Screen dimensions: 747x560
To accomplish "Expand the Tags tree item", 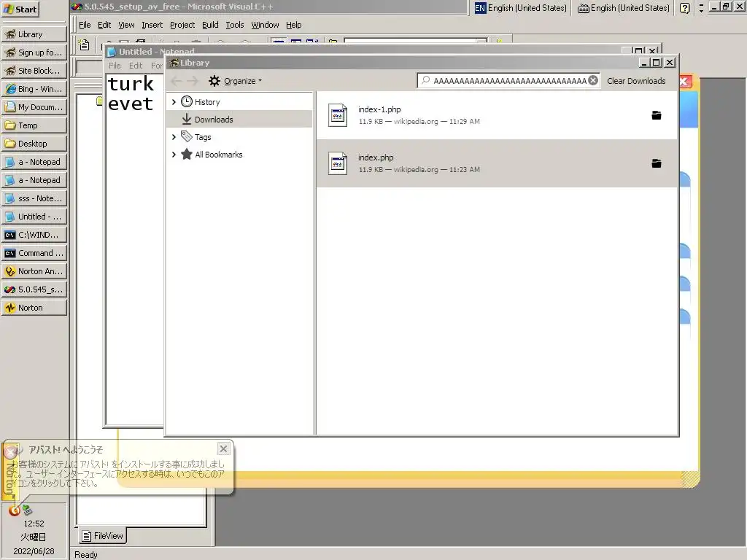I will click(x=174, y=137).
